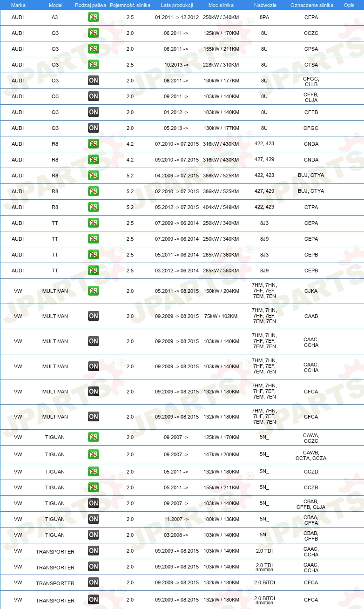Click the ON icon in the Tiguan 11.2007 row
This screenshot has width=364, height=609.
coord(94,519)
